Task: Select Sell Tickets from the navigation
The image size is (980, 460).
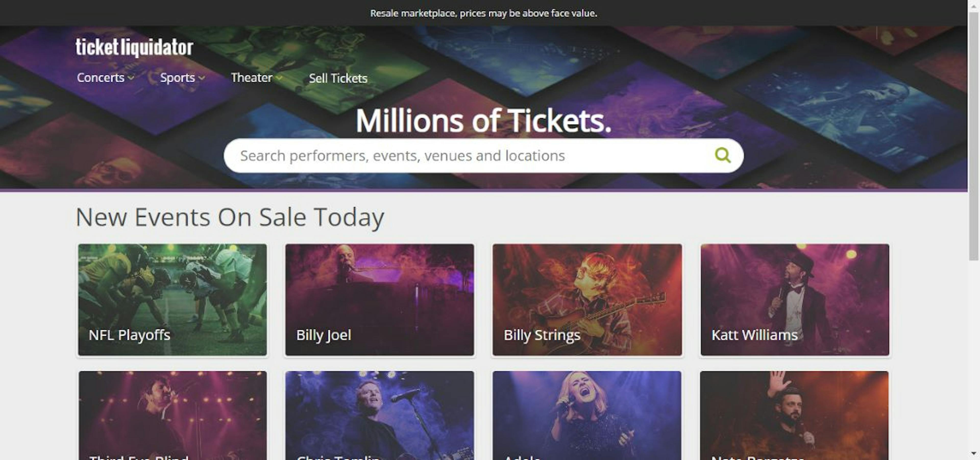Action: coord(338,78)
